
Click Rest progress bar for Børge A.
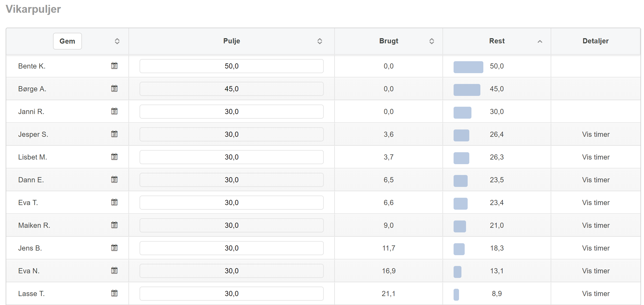pos(467,90)
